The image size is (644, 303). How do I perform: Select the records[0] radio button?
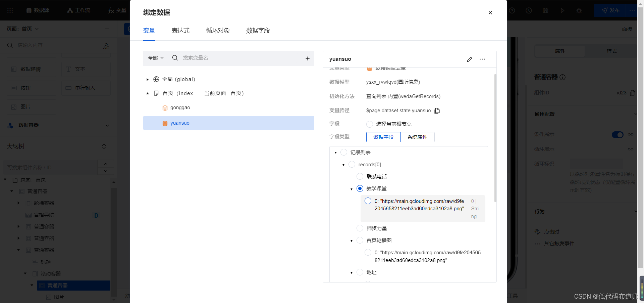(352, 164)
